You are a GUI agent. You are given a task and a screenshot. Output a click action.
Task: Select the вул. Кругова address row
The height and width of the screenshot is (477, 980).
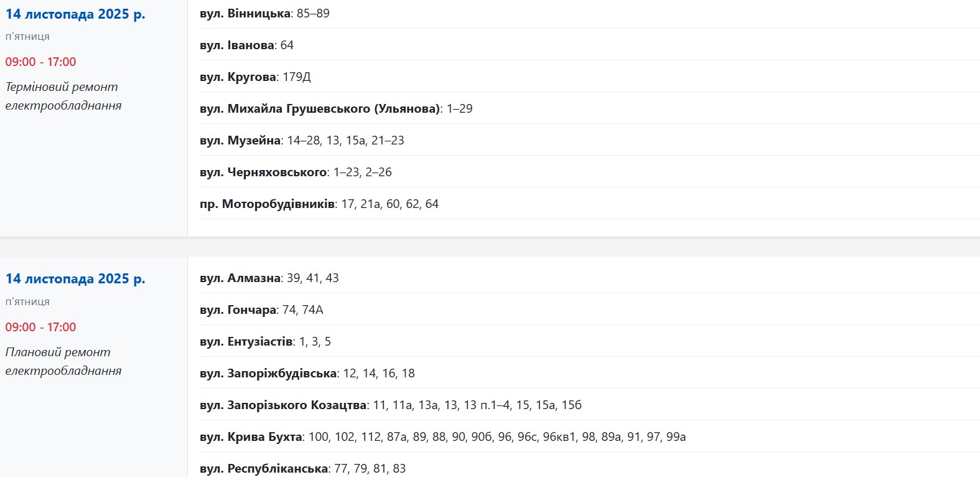point(255,77)
